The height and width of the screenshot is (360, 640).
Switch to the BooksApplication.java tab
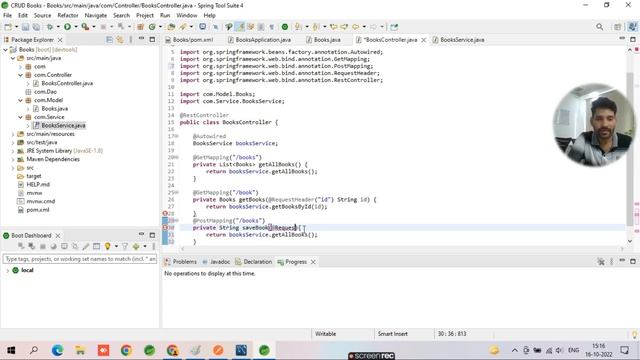click(263, 40)
